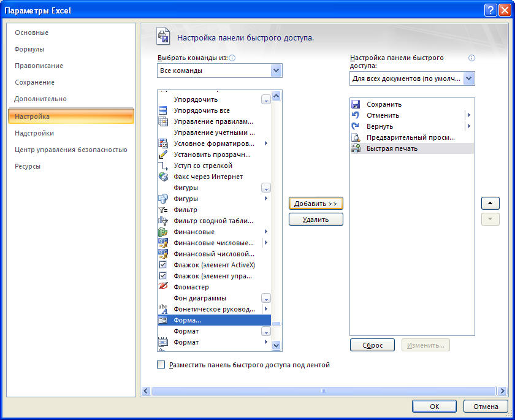515x420 pixels.
Task: Click the Флажок (элемент ActiveX) icon
Action: 162,265
